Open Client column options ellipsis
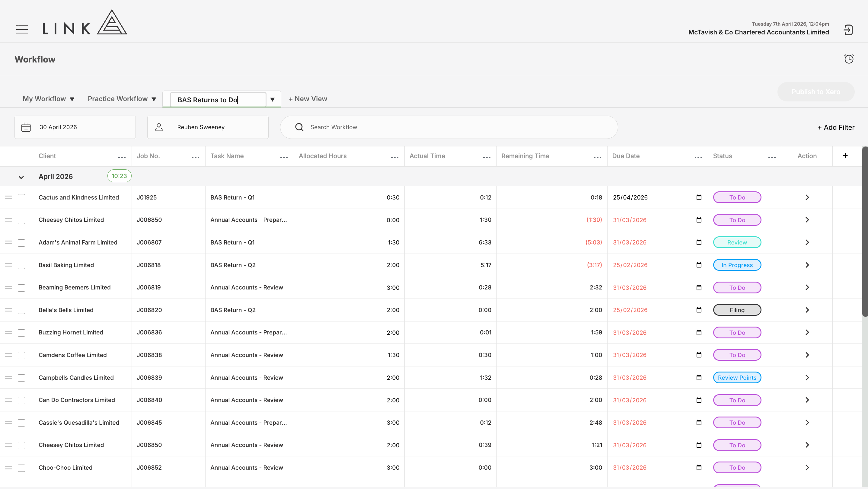 click(x=122, y=157)
